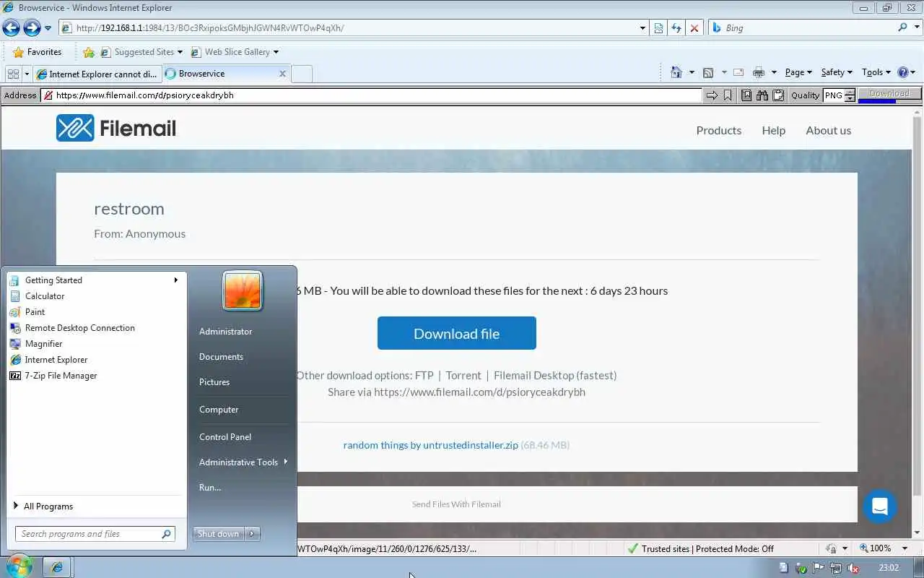The image size is (924, 578).
Task: Click muted volume icon in system tray
Action: (x=853, y=568)
